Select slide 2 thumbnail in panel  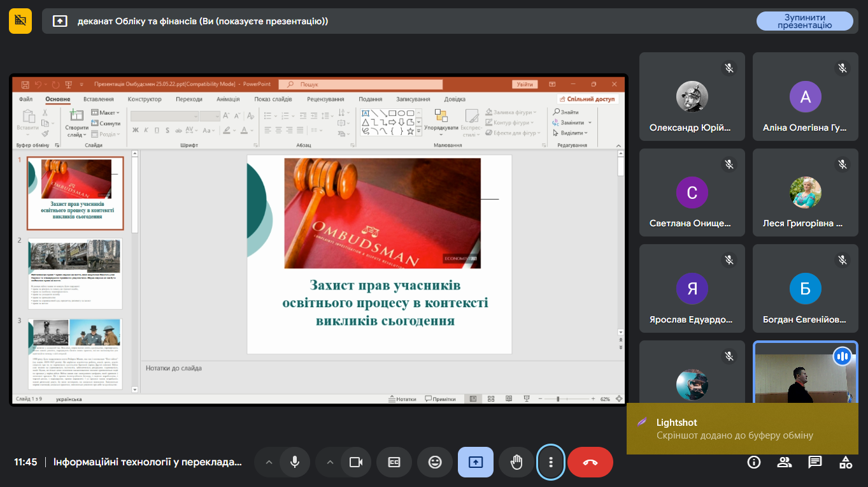[75, 274]
